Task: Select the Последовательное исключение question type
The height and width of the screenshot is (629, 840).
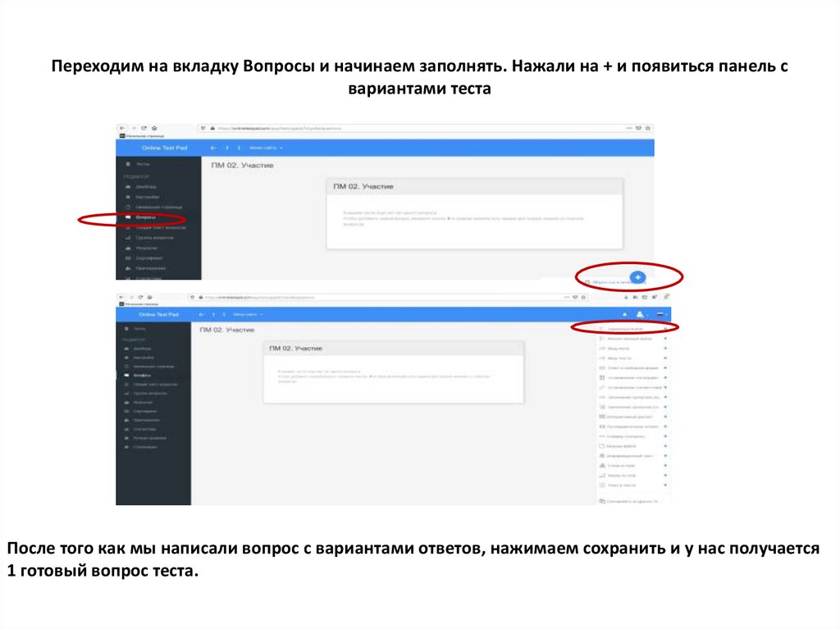Action: click(x=632, y=426)
